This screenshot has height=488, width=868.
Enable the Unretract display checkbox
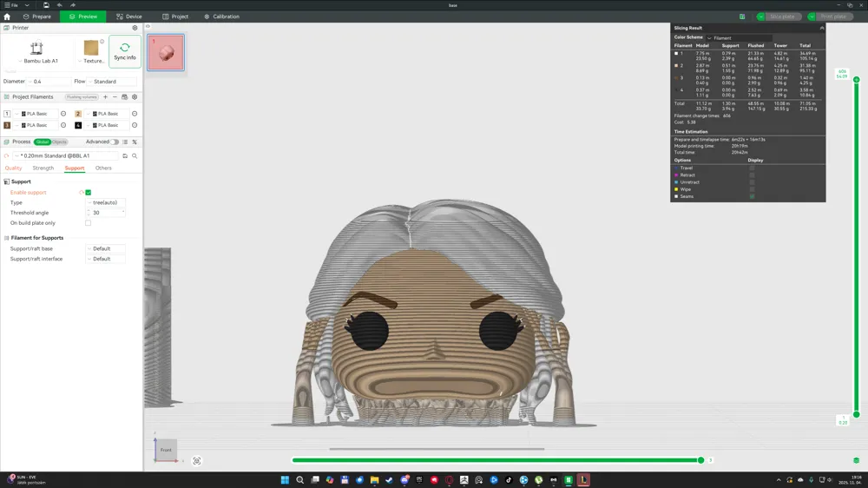(x=752, y=182)
